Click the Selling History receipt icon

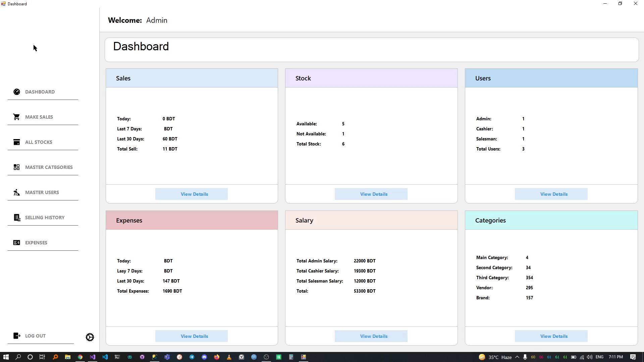16,218
